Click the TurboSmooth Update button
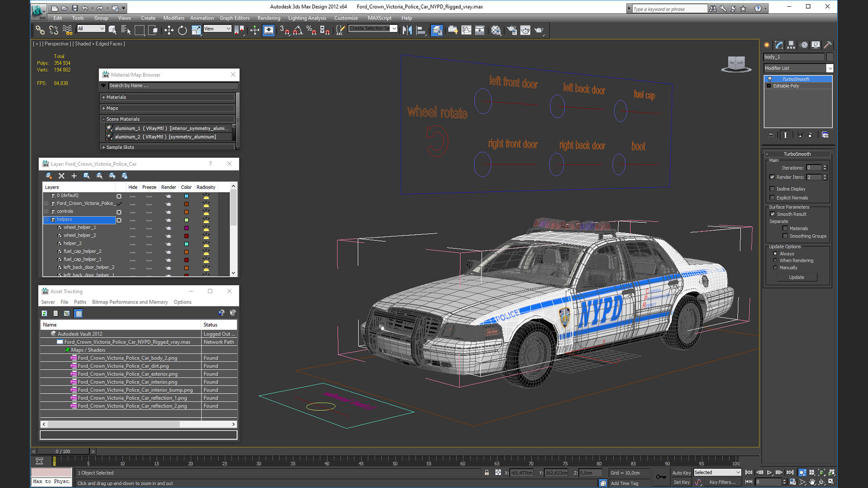 point(797,277)
